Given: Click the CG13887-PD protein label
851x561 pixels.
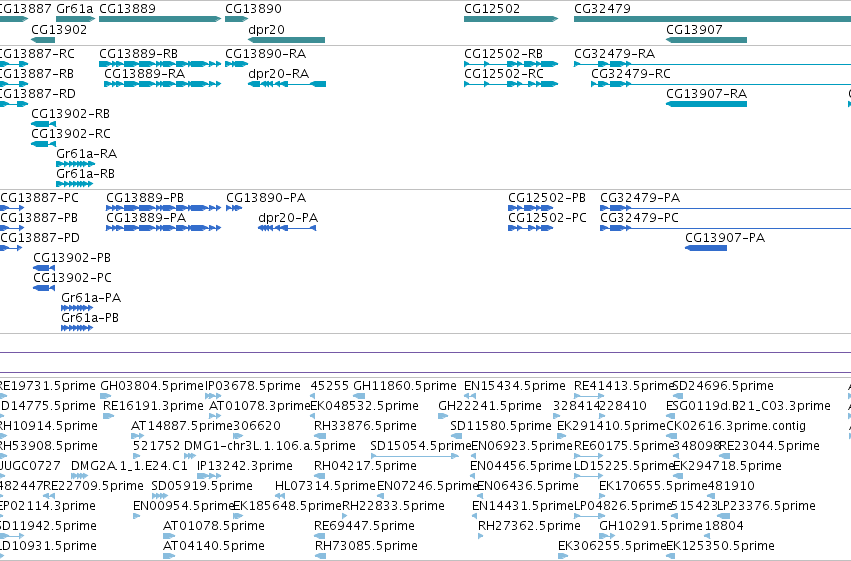Looking at the screenshot, I should pyautogui.click(x=40, y=238).
